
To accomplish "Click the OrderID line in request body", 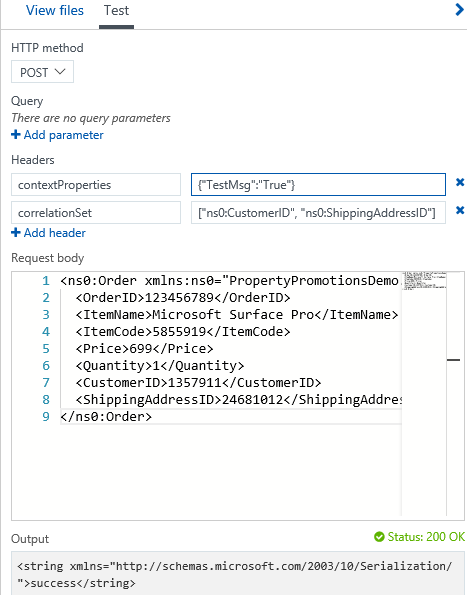I will click(x=183, y=298).
